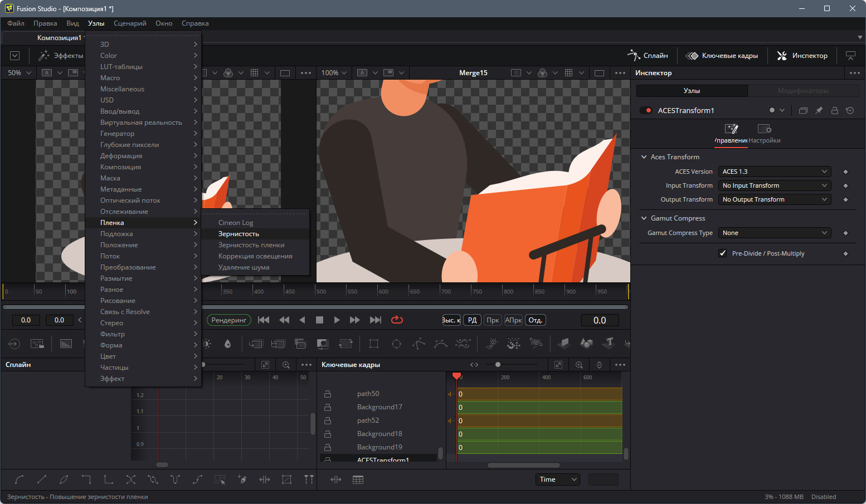Screen dimensions: 866x504
Task: Select the Polygon mask tool icon
Action: tap(419, 344)
